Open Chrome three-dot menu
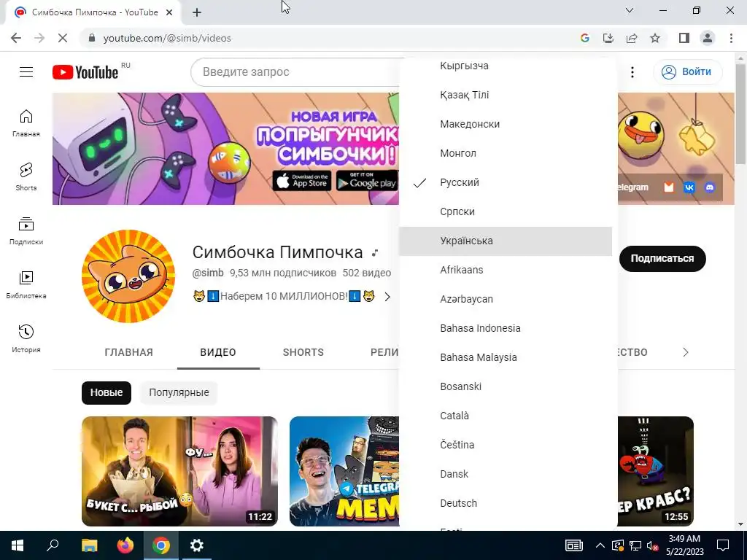This screenshot has height=560, width=747. click(731, 38)
